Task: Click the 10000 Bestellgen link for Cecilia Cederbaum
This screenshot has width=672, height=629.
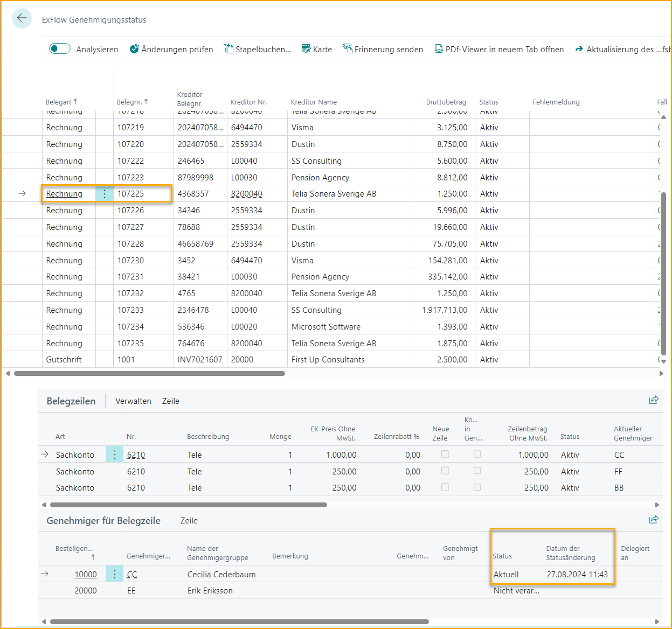Action: coord(85,574)
